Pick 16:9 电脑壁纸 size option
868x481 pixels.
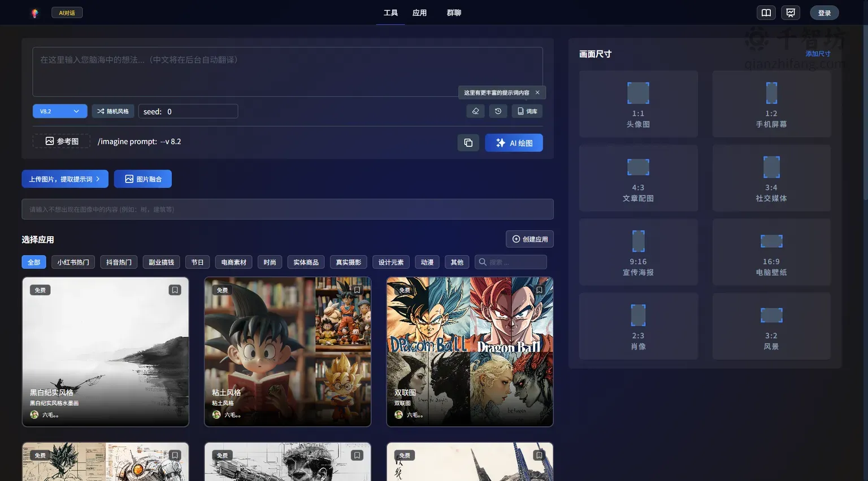point(771,252)
